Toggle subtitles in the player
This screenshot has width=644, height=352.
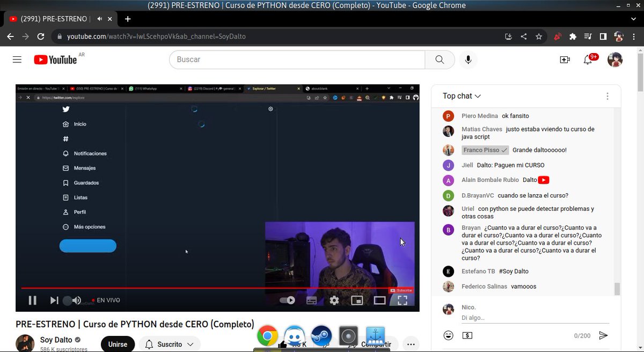coord(312,300)
